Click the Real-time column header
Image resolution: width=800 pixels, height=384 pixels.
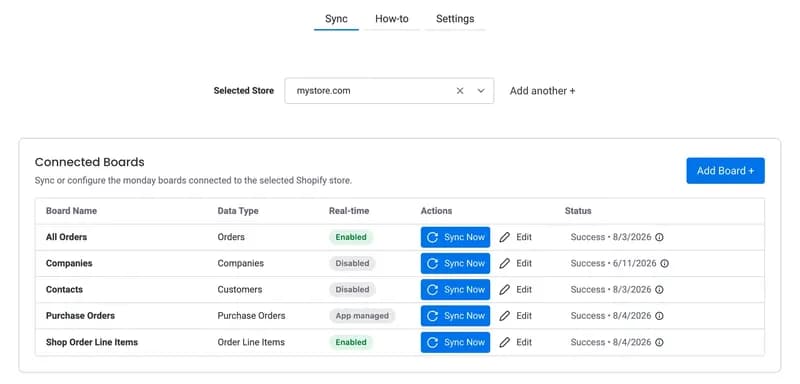click(349, 211)
